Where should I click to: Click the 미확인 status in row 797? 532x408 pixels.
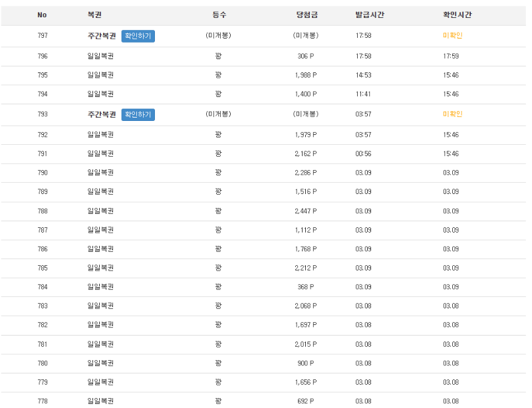[x=452, y=36]
